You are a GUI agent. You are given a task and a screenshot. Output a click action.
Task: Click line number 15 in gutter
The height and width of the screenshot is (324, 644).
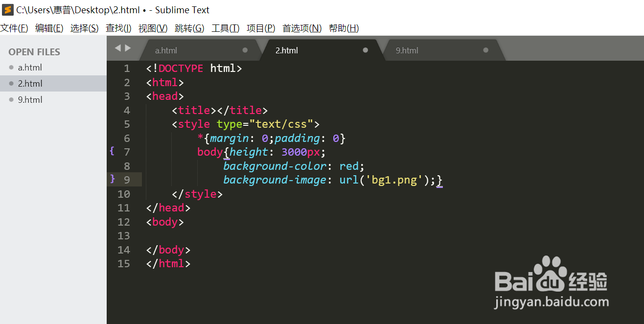(124, 264)
